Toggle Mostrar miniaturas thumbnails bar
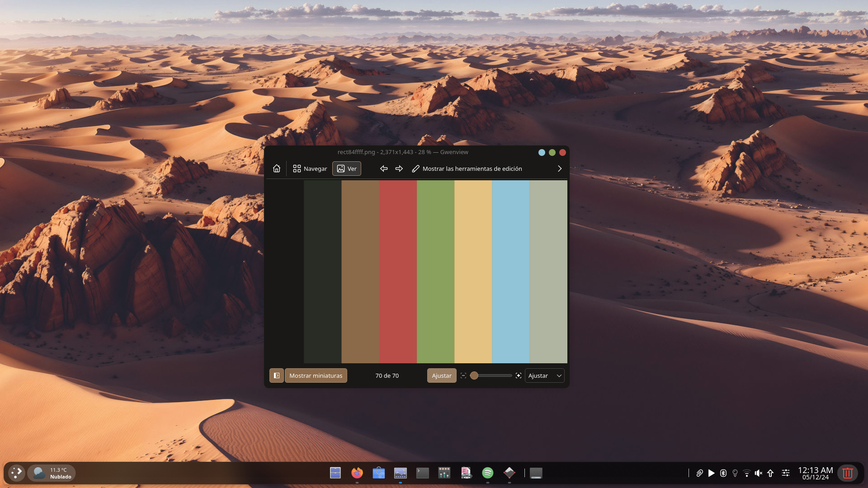 point(316,375)
